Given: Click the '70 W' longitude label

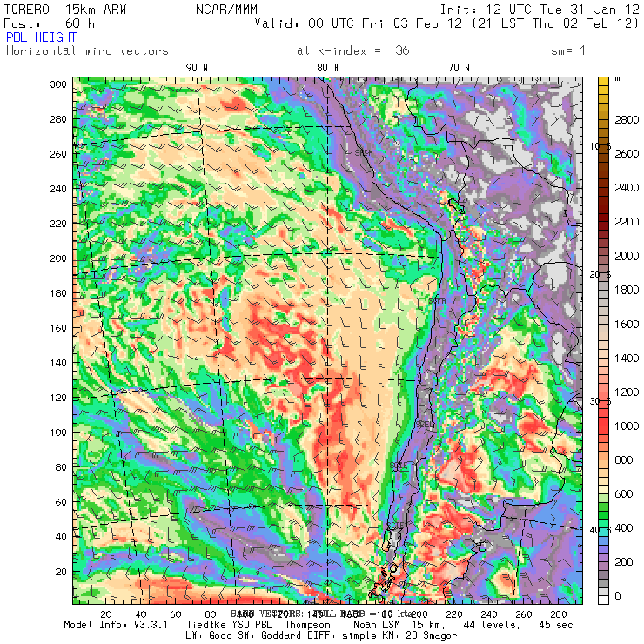Looking at the screenshot, I should 459,68.
